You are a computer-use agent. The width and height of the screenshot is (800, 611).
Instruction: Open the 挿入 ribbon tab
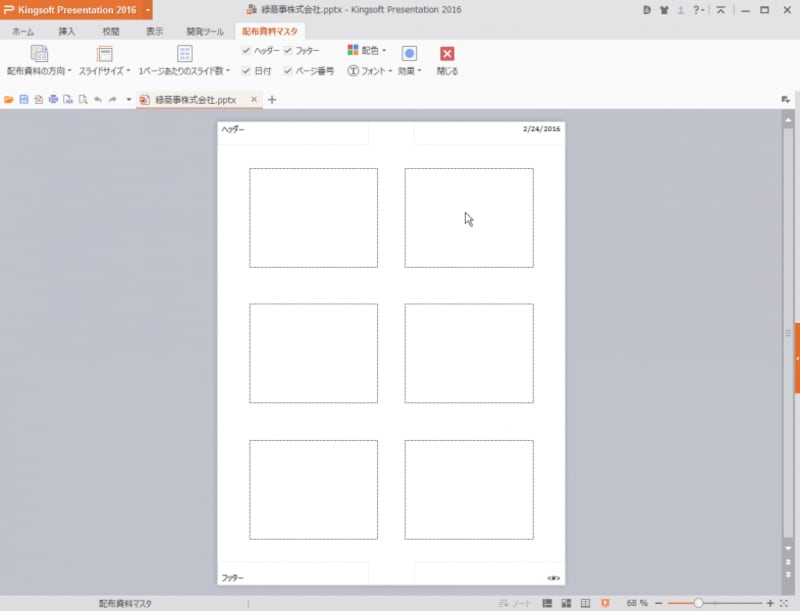point(67,31)
